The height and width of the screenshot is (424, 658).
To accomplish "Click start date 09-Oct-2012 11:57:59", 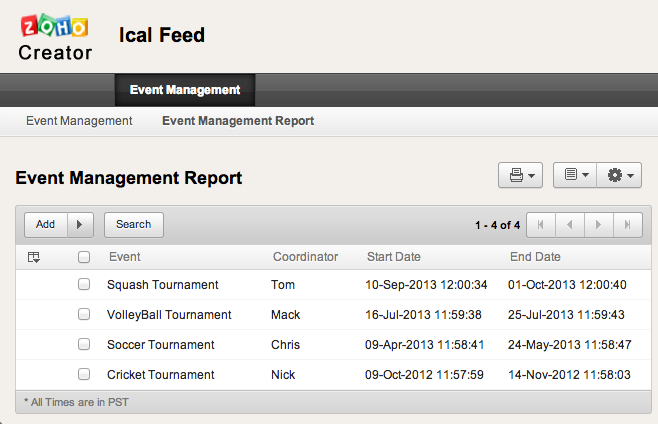I will click(x=424, y=375).
